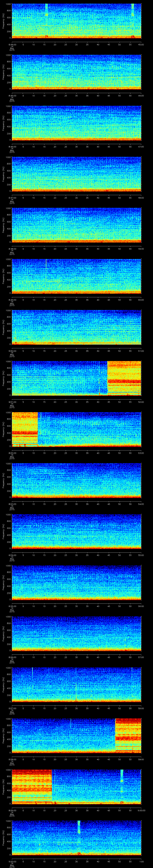Select the spectrogram panel starting at 8:49:00
Image resolution: width=153 pixels, height=868 pixels.
77,276
